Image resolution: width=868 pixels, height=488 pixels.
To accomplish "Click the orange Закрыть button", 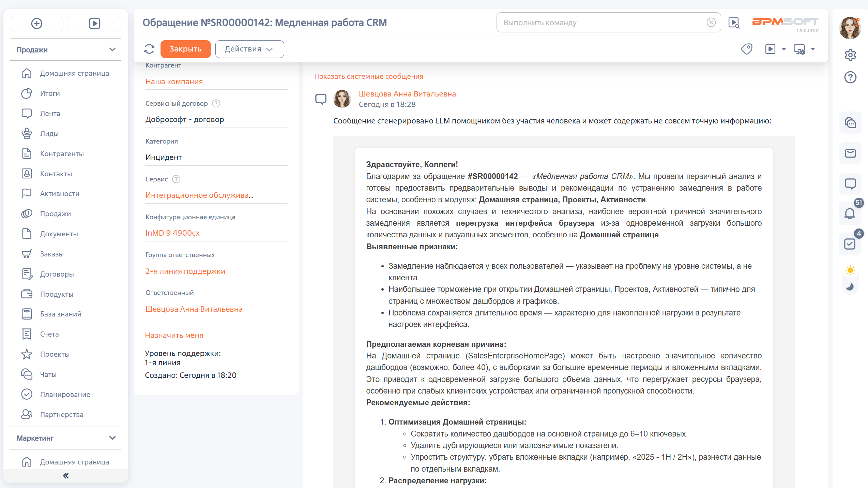I will coord(185,49).
